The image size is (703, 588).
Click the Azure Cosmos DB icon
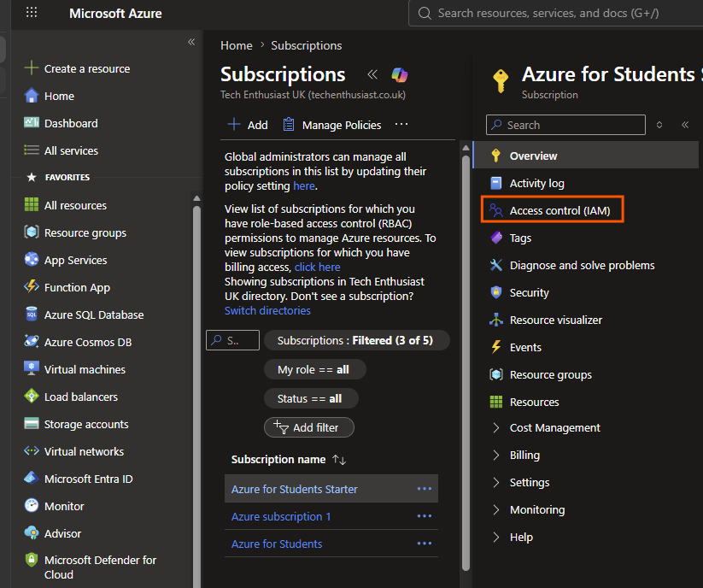32,342
